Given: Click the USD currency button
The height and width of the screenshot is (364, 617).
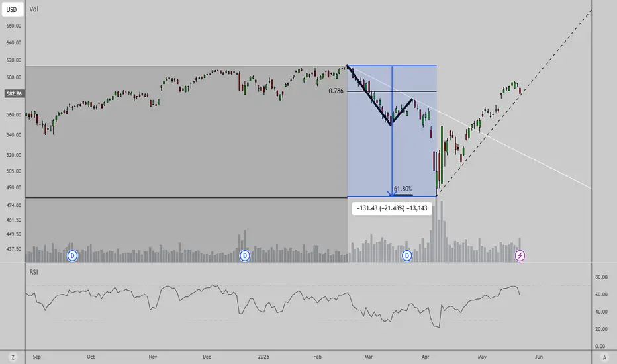Looking at the screenshot, I should click(12, 9).
